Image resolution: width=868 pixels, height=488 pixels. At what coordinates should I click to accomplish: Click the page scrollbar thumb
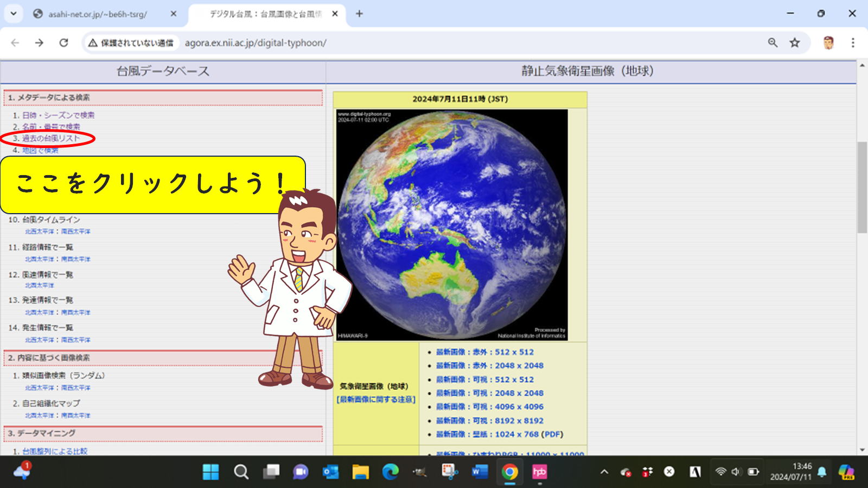pyautogui.click(x=862, y=187)
